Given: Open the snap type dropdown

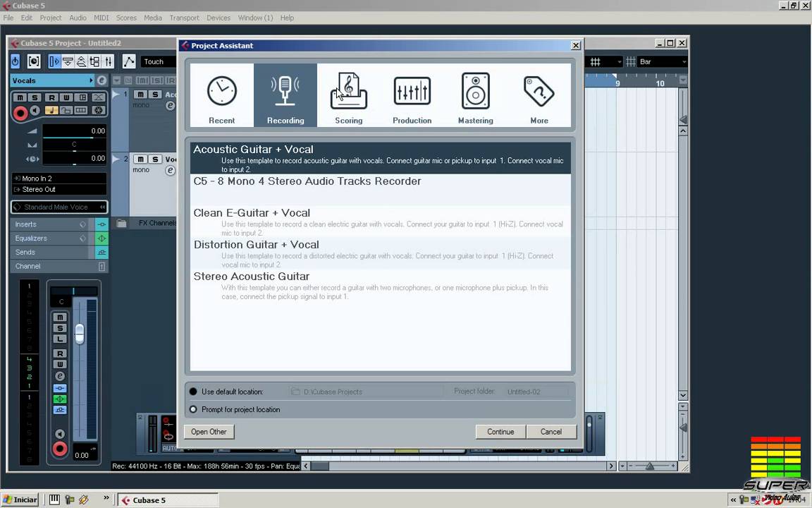Looking at the screenshot, I should point(604,61).
